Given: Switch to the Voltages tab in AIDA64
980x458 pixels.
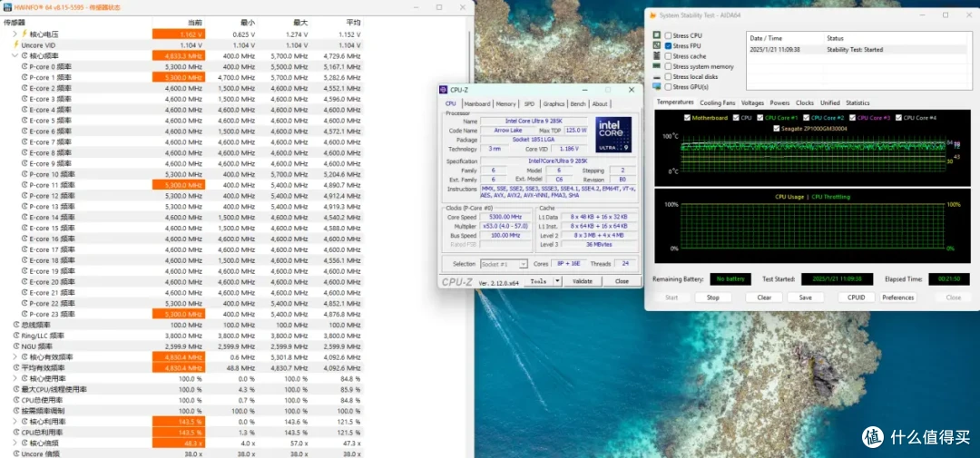Looking at the screenshot, I should tap(752, 102).
